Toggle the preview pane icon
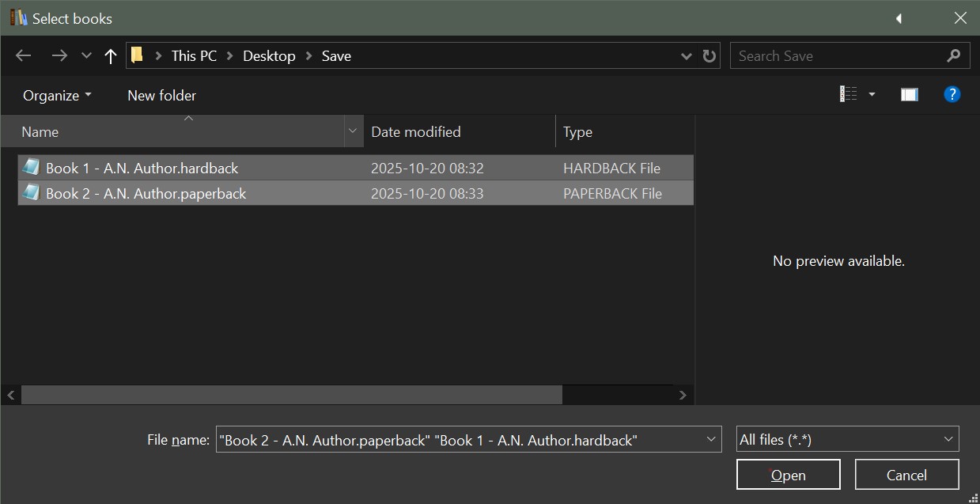980x504 pixels. [909, 94]
